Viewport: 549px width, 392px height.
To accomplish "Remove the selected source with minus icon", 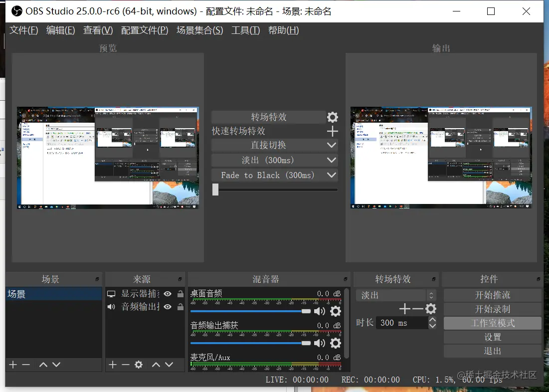I will point(126,365).
